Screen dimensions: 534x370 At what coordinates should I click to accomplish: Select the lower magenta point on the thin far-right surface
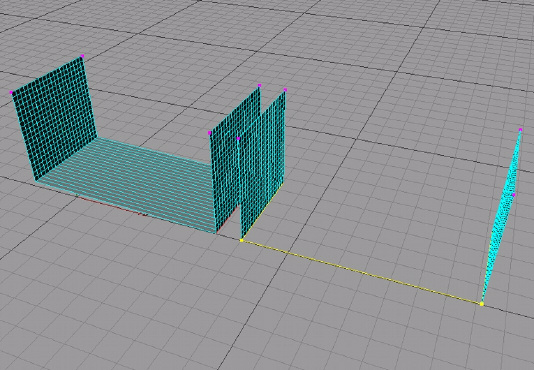[514, 195]
